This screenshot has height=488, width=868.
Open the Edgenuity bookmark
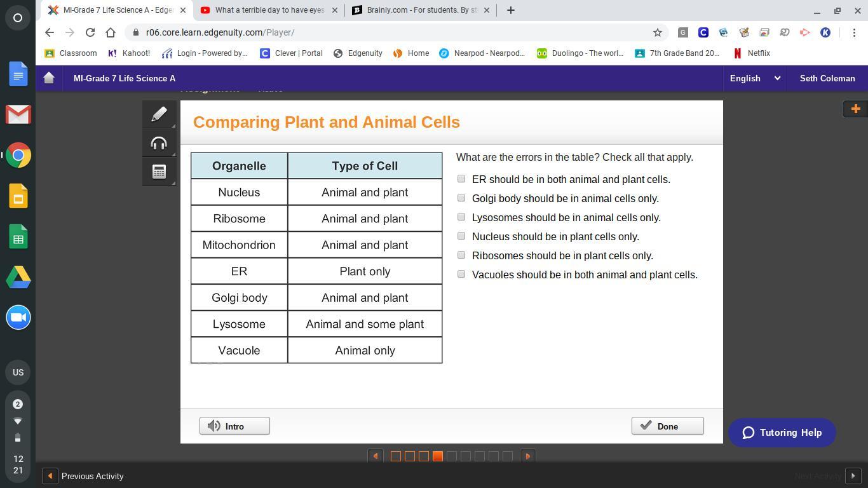coord(358,53)
